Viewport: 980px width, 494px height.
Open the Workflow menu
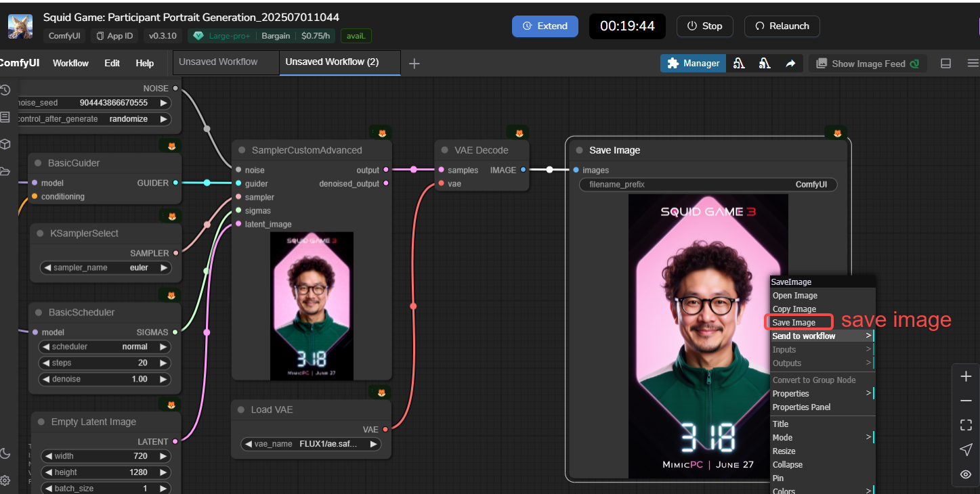[70, 63]
